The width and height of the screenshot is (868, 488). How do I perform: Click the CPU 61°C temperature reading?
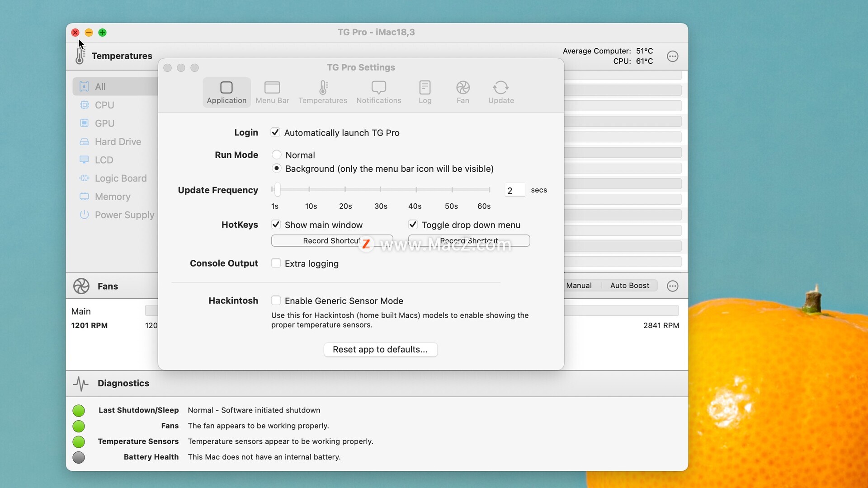633,61
